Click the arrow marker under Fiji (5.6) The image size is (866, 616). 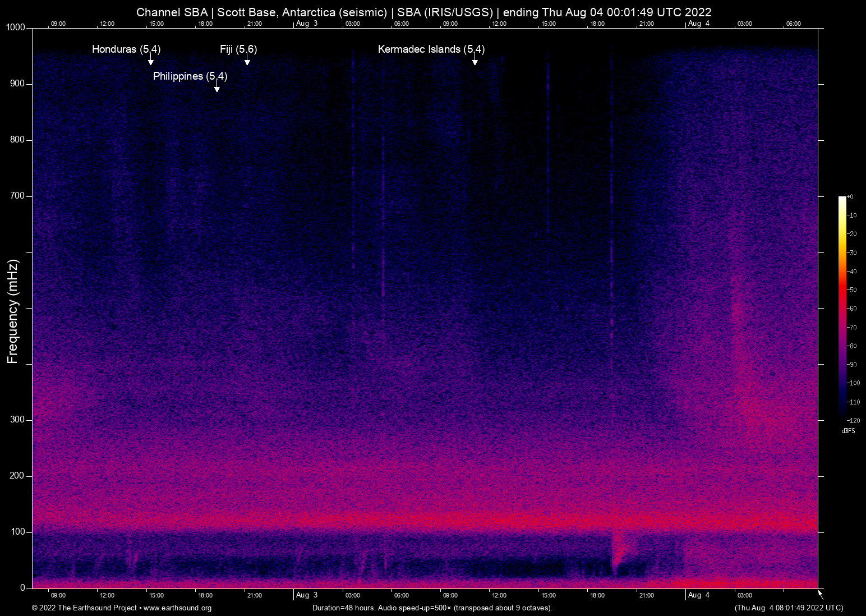pyautogui.click(x=247, y=61)
